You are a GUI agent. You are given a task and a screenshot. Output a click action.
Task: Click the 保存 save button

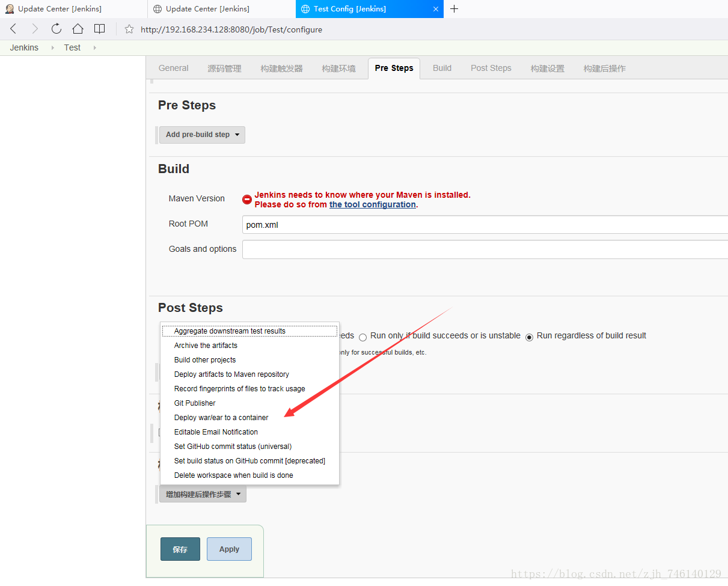(180, 549)
